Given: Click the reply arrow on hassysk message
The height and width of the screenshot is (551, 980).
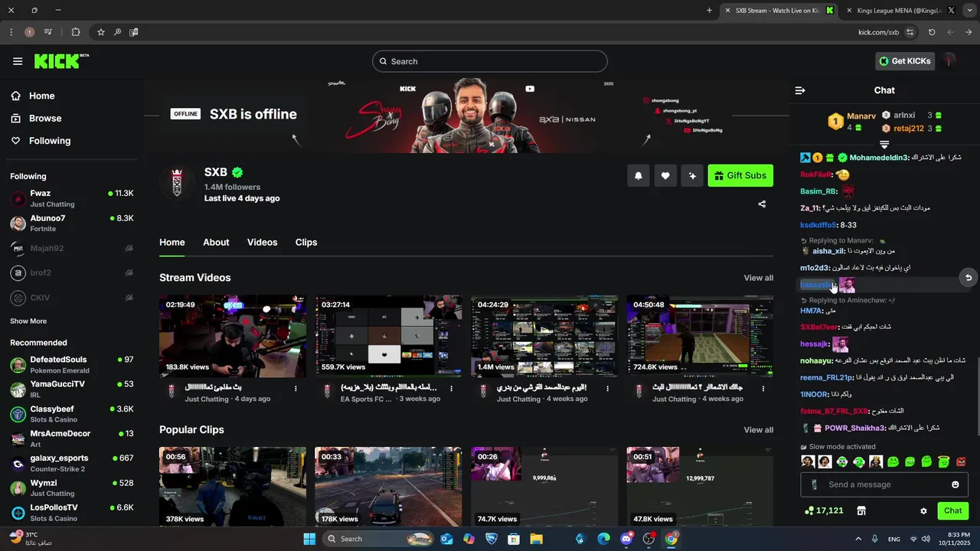Looking at the screenshot, I should [x=969, y=278].
